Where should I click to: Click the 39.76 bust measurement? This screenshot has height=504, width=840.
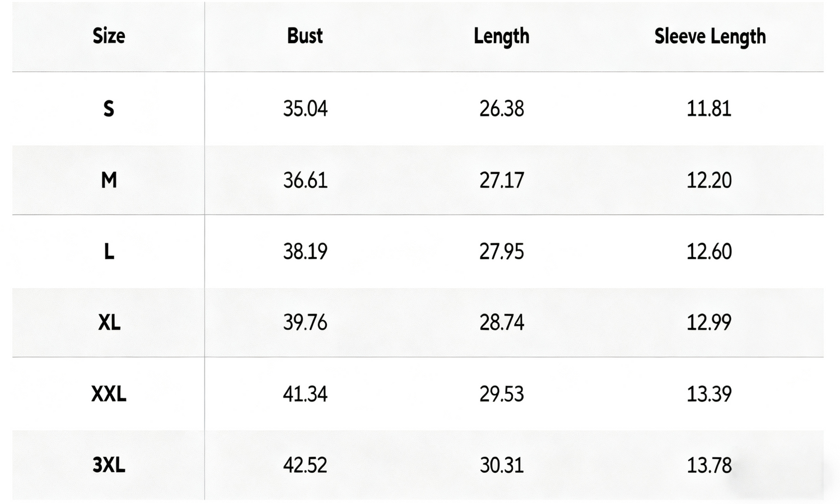pos(305,323)
